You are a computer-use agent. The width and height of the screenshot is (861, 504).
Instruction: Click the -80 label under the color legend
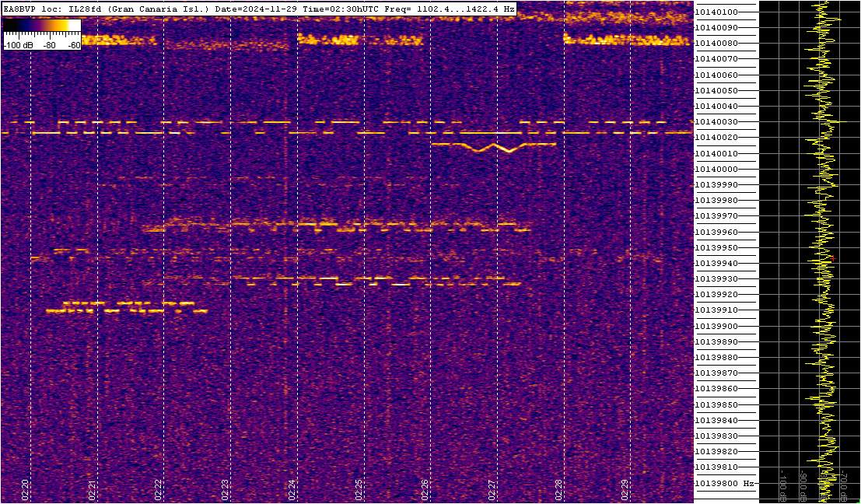(50, 45)
